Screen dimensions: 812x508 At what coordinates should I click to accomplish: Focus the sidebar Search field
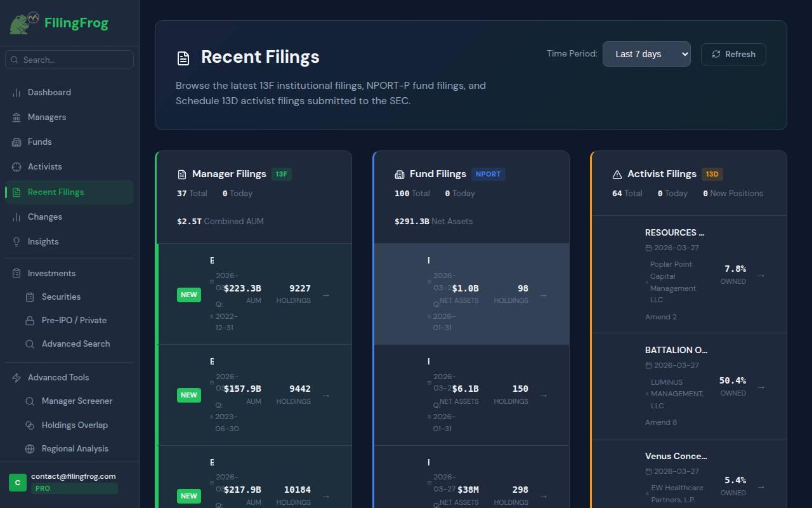[70, 60]
